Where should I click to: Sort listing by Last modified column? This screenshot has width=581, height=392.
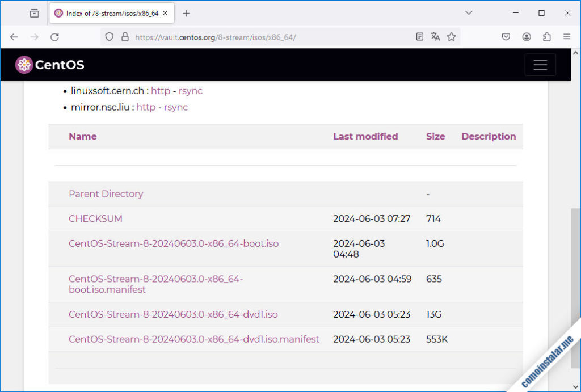(x=365, y=136)
